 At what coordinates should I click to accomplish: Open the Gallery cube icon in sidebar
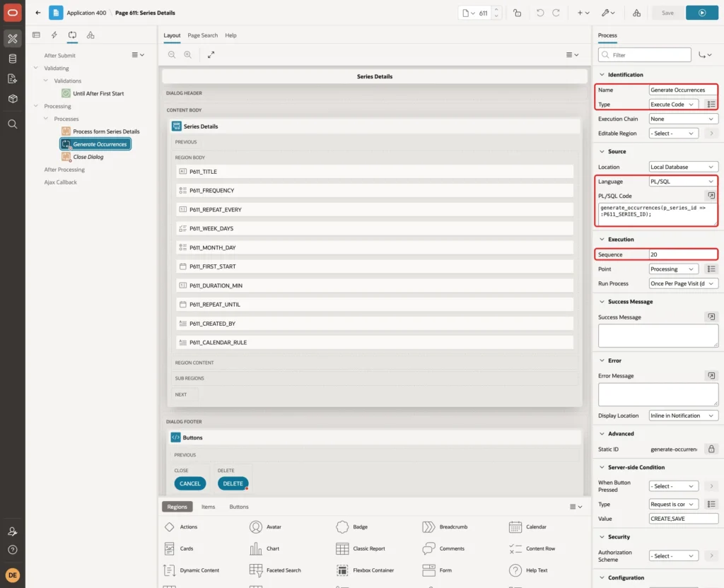[13, 99]
